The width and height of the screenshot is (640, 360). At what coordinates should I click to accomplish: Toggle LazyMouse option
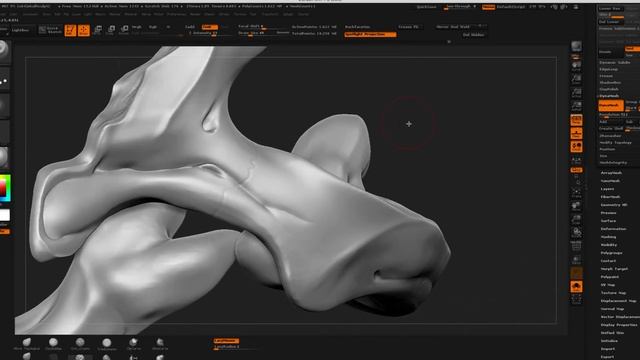226,341
